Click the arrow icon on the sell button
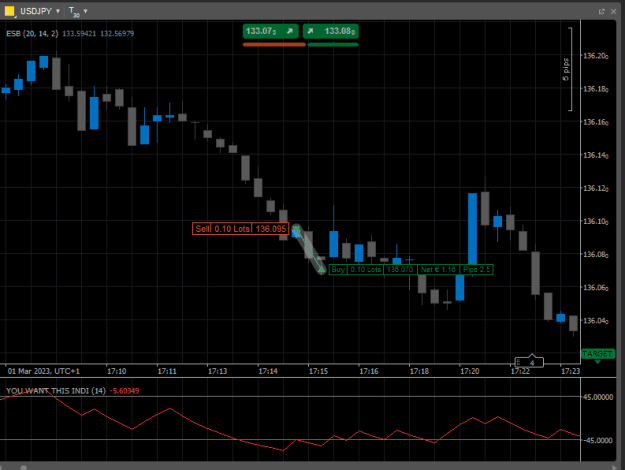 [x=290, y=31]
